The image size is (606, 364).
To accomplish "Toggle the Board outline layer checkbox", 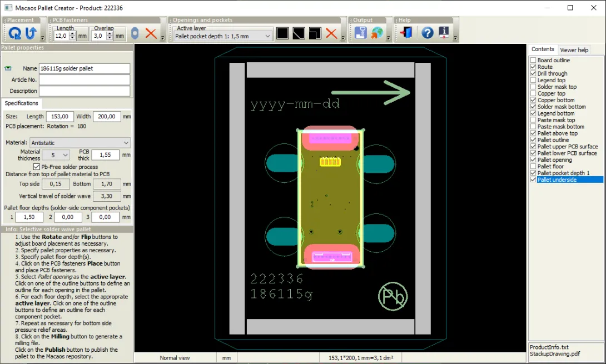I will (x=533, y=60).
